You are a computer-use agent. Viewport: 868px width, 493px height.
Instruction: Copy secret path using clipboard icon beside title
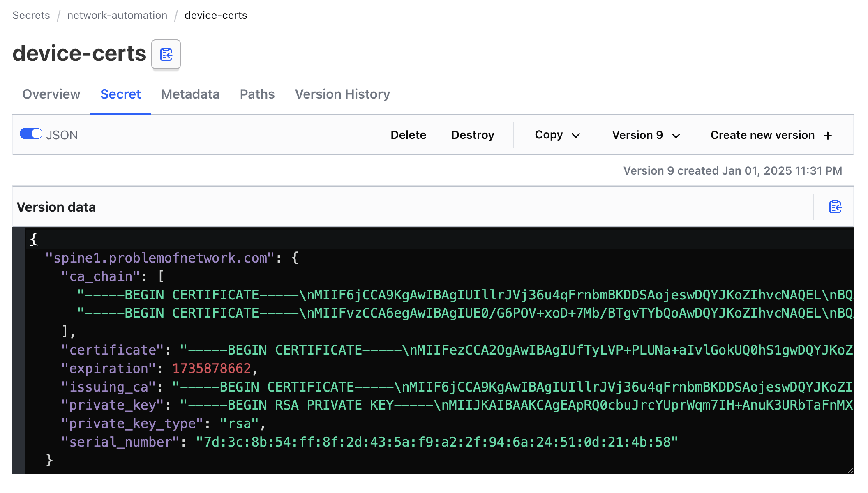coord(166,54)
